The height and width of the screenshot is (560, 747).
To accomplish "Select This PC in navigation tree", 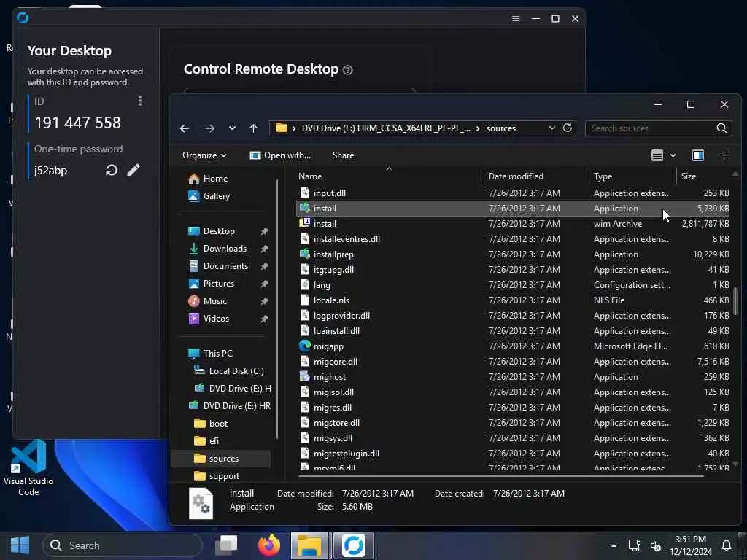I will tap(211, 354).
